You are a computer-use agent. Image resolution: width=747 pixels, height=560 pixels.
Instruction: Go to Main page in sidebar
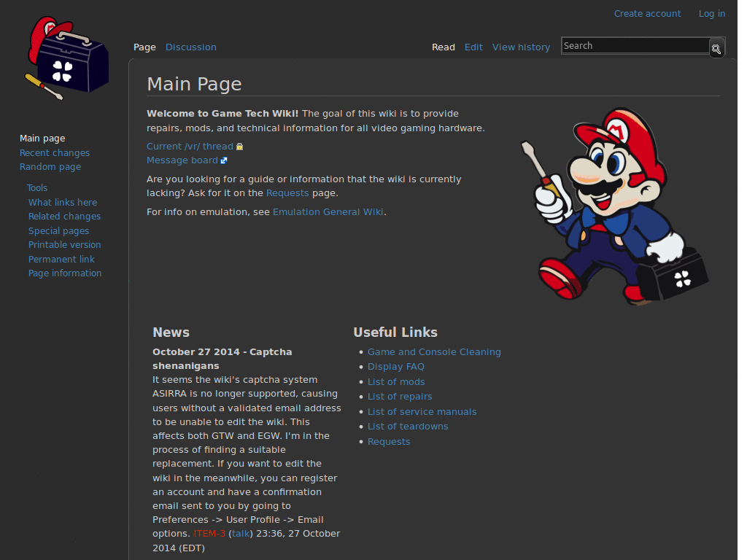42,139
